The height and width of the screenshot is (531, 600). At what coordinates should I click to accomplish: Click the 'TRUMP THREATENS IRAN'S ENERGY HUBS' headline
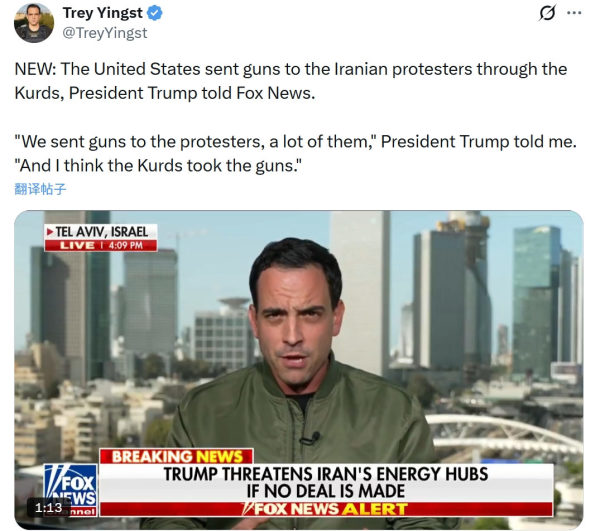(x=326, y=474)
